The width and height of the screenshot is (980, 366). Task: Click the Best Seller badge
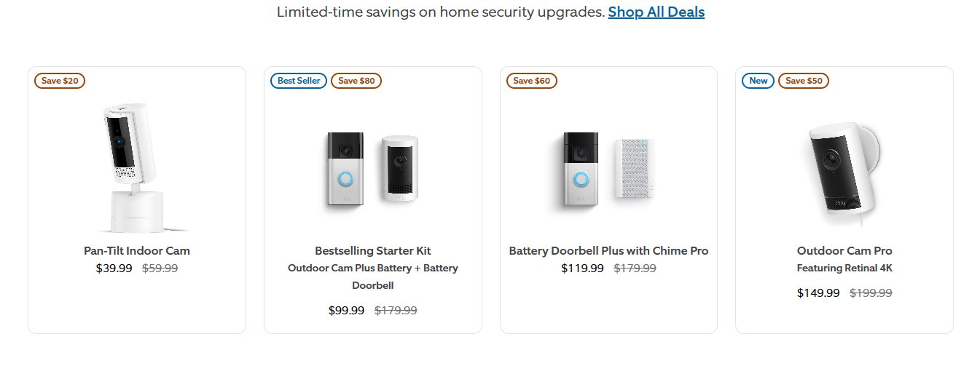tap(299, 81)
